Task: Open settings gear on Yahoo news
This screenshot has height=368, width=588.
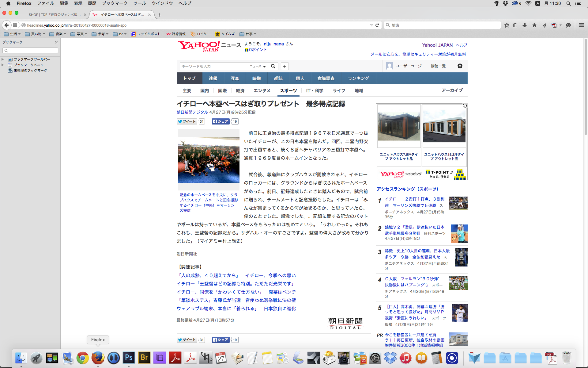Action: [460, 66]
